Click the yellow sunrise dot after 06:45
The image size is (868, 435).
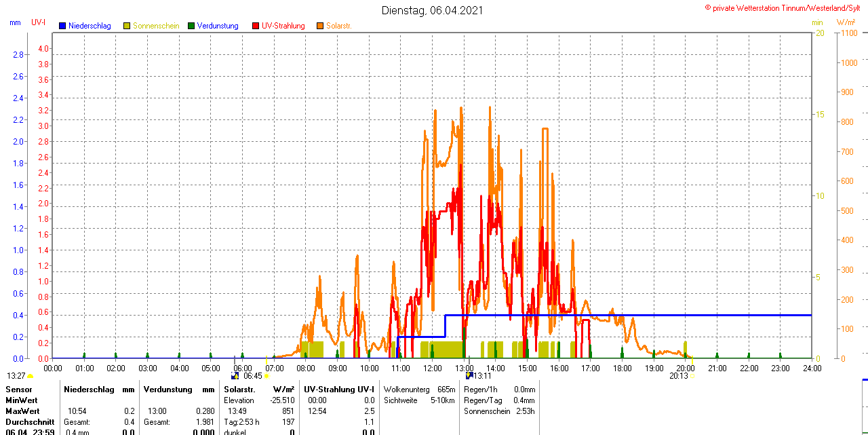coord(267,376)
